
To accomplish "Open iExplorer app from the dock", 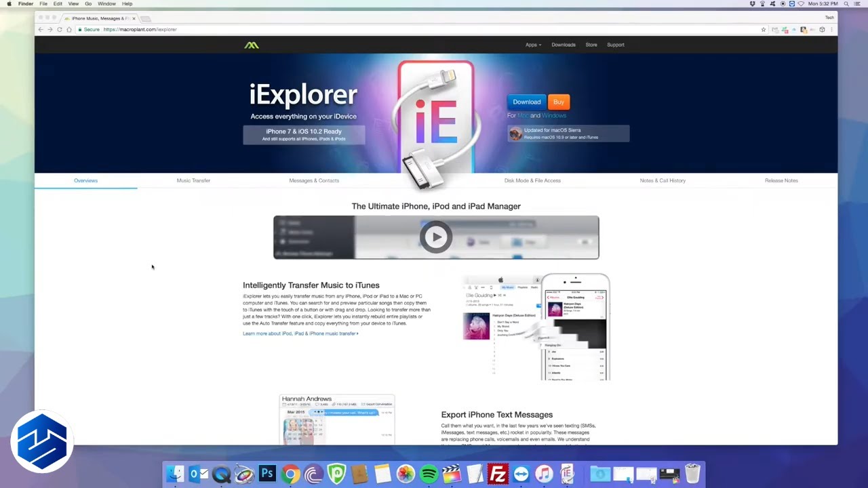I will point(567,474).
